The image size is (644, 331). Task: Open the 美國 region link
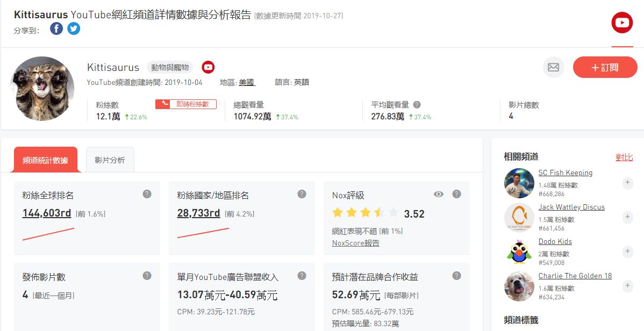[247, 82]
